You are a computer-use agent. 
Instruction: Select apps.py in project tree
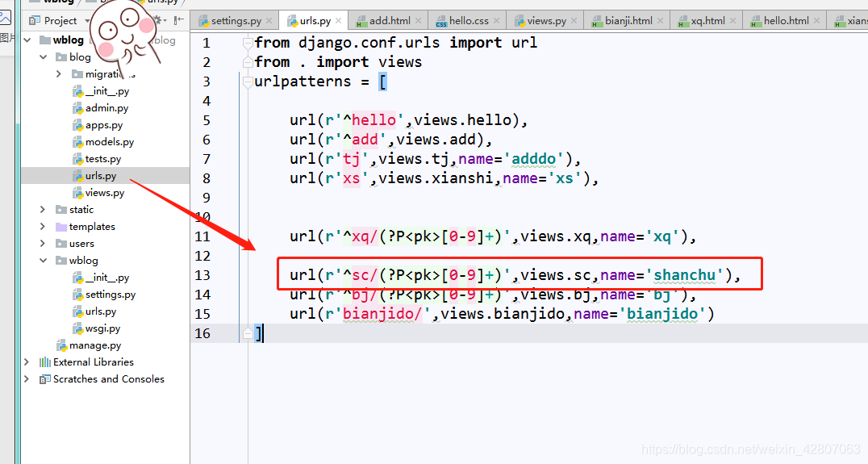[98, 125]
